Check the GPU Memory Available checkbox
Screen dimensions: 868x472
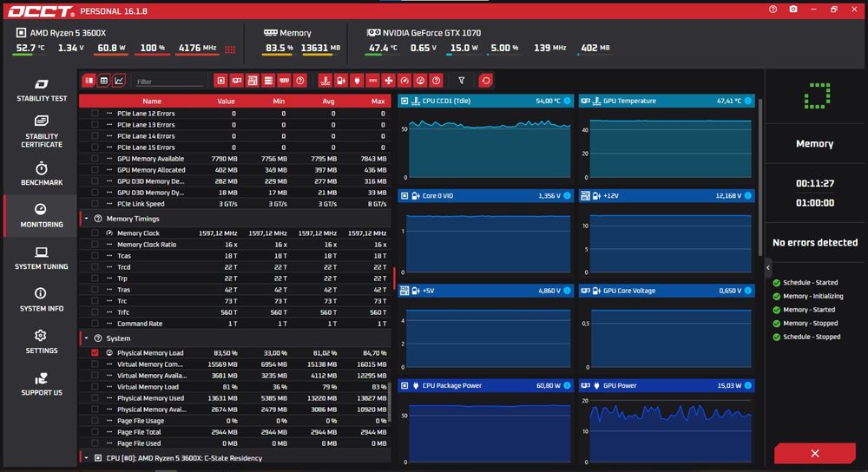(x=95, y=159)
